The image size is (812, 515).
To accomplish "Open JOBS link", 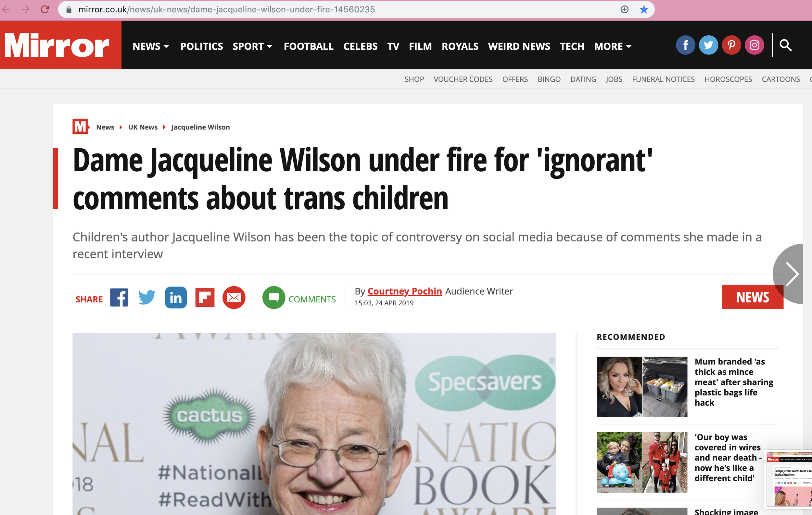I will tap(614, 79).
